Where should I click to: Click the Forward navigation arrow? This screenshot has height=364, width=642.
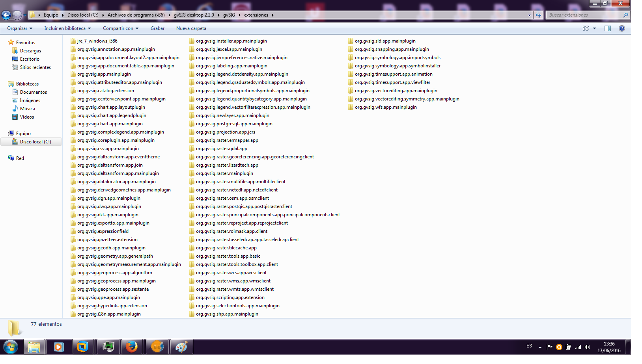tap(17, 15)
